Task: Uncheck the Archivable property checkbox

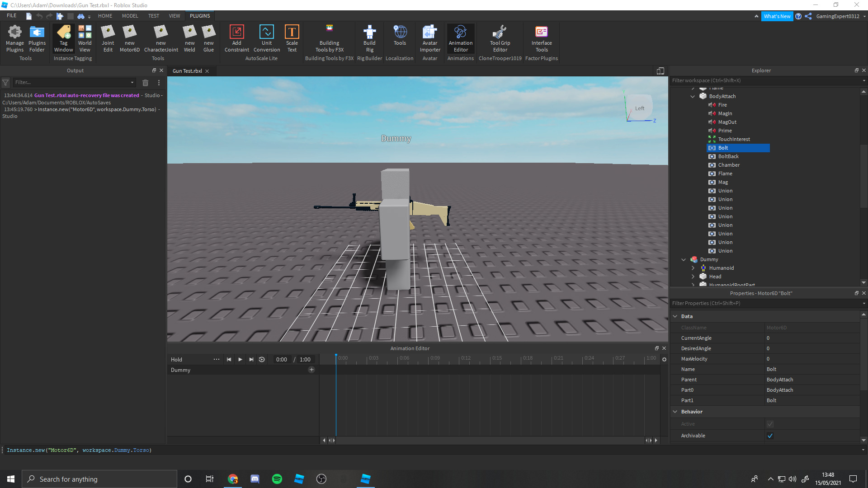Action: 770,436
